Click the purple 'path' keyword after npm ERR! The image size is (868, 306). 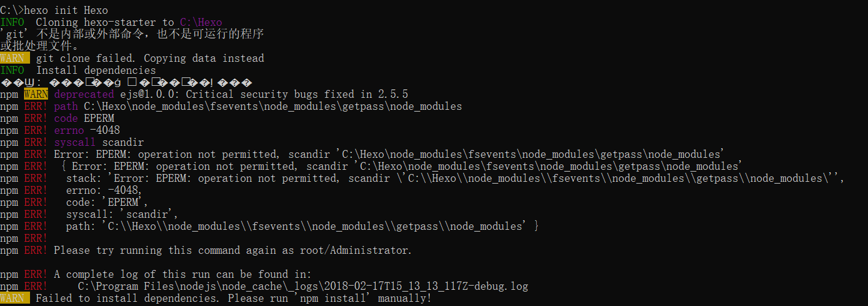pyautogui.click(x=65, y=106)
